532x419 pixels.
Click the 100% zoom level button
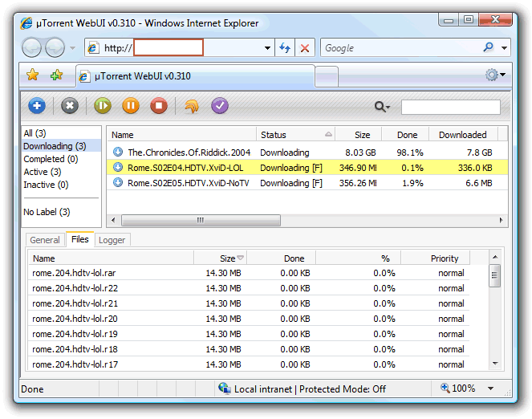457,388
